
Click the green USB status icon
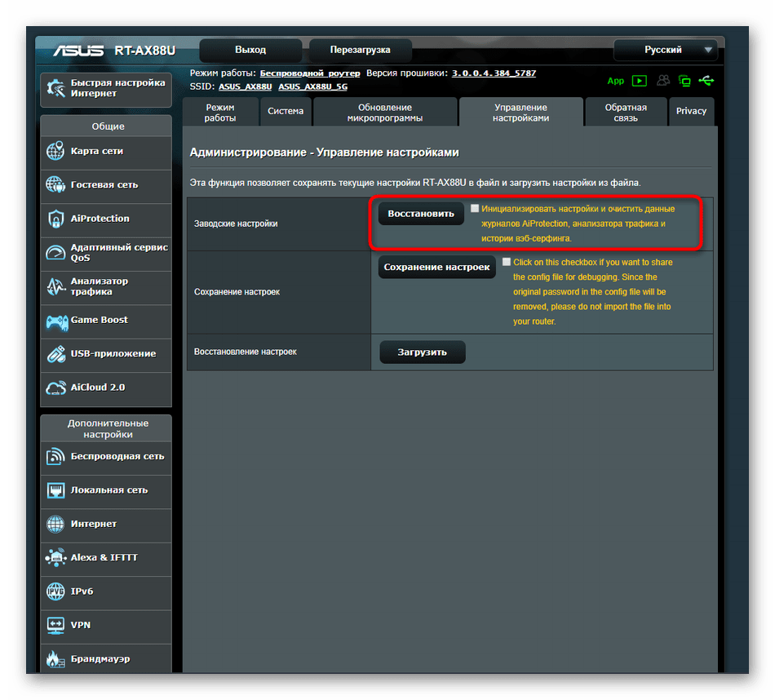(x=706, y=80)
